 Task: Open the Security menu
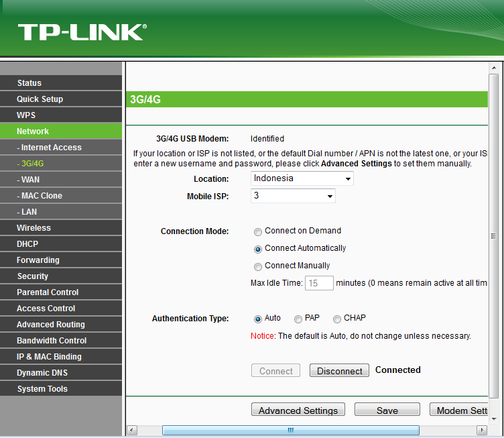pyautogui.click(x=61, y=276)
